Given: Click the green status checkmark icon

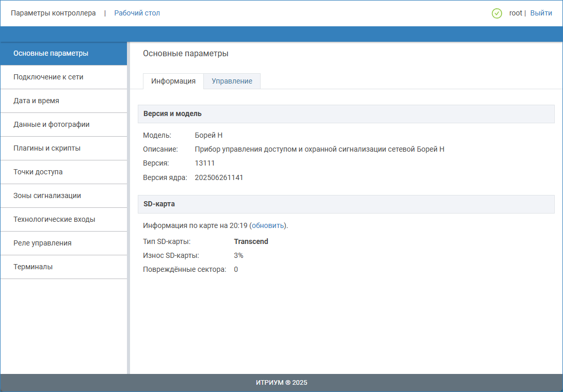Looking at the screenshot, I should pyautogui.click(x=496, y=13).
